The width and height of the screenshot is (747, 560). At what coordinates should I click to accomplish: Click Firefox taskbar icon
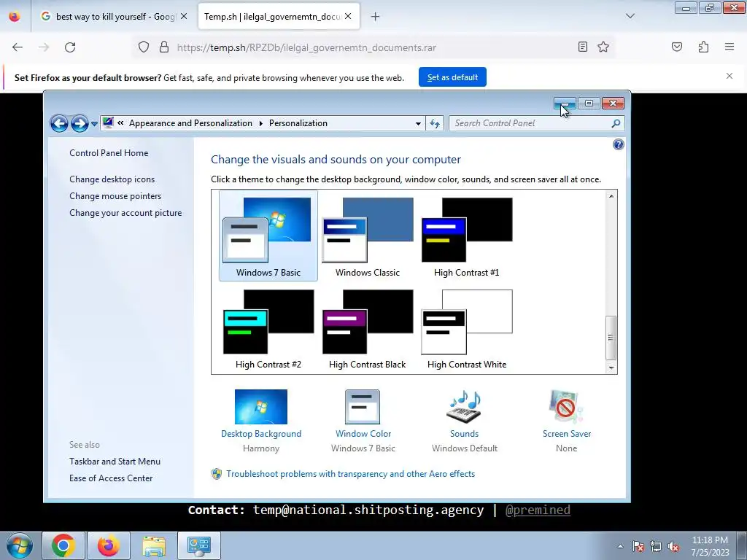pyautogui.click(x=108, y=545)
